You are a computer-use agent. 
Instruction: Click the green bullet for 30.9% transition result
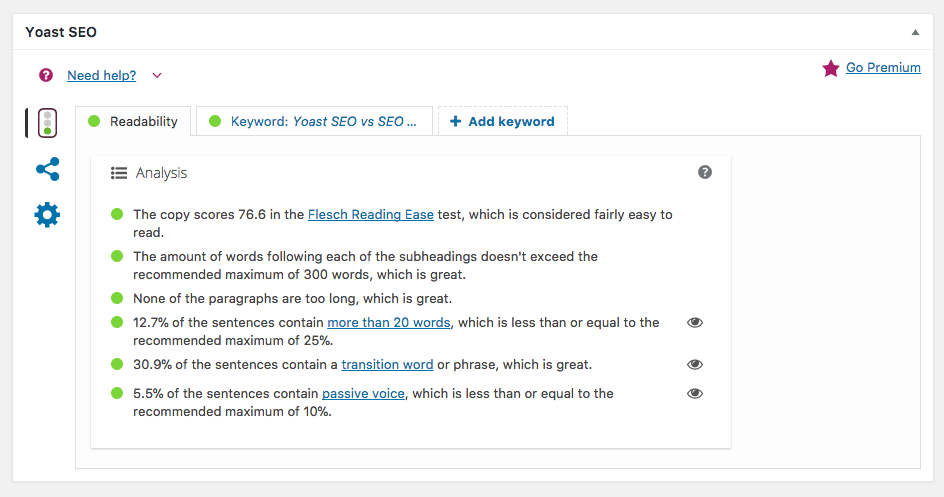click(x=117, y=365)
